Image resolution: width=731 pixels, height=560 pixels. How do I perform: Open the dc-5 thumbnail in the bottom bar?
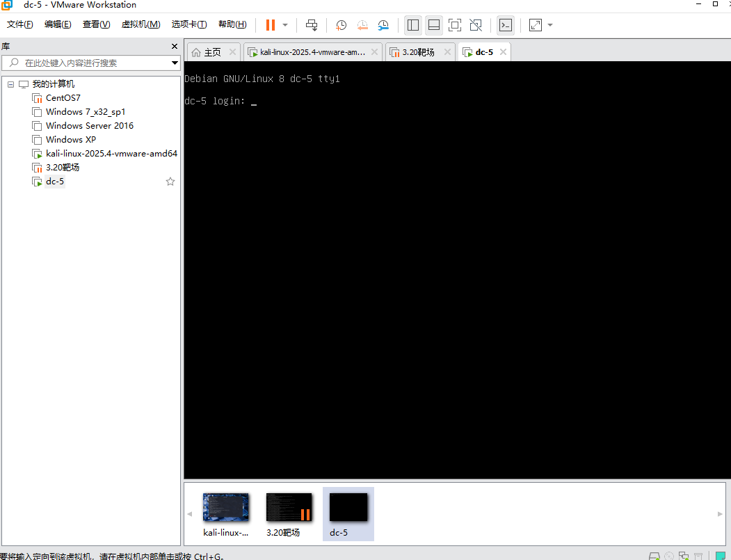(348, 514)
